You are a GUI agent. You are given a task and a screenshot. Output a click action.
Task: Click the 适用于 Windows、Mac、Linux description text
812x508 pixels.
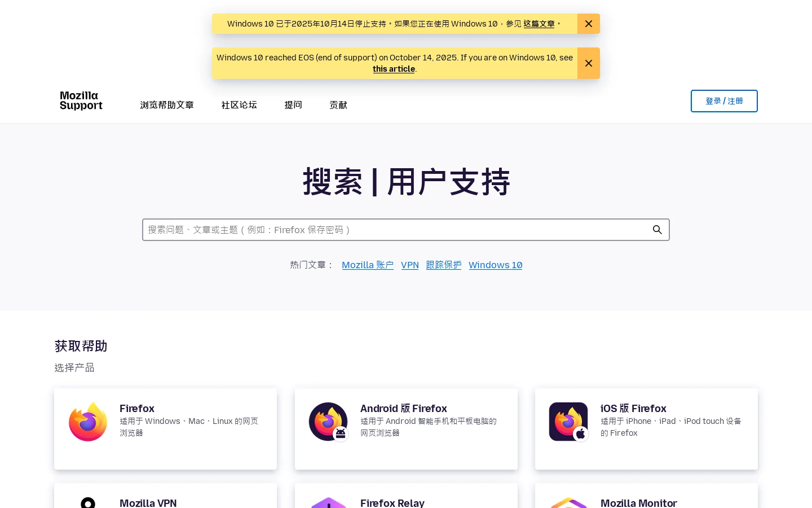click(189, 427)
